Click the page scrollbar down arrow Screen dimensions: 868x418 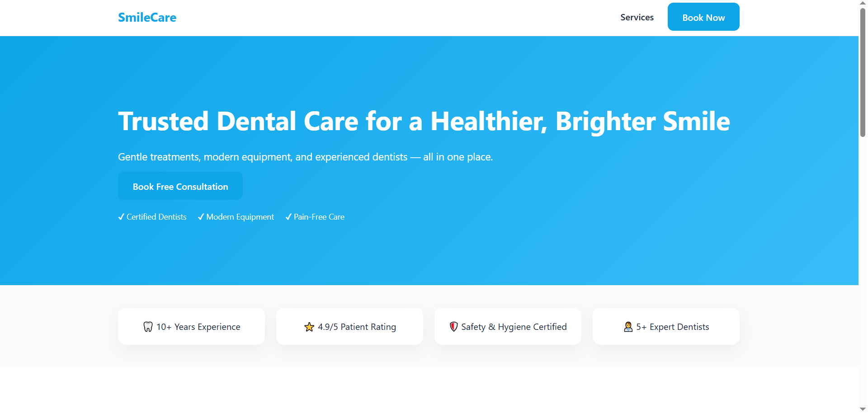click(863, 409)
